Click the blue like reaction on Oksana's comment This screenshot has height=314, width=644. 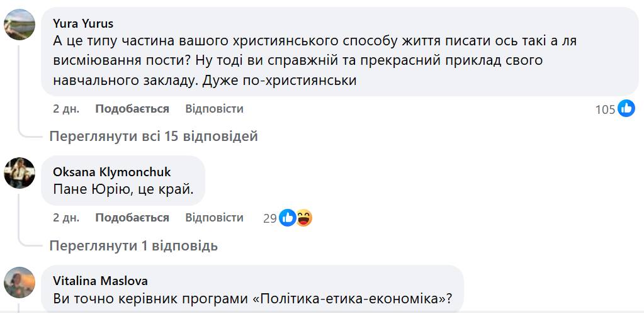click(x=287, y=218)
